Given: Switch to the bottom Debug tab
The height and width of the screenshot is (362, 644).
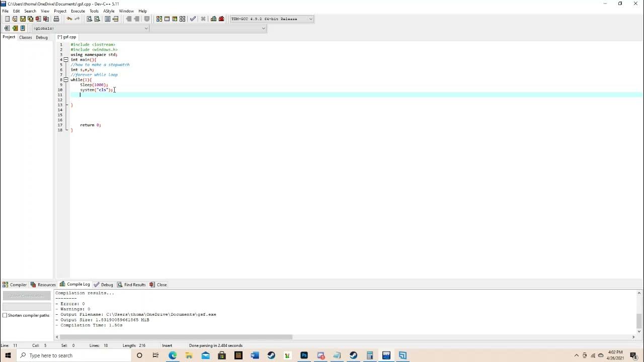Looking at the screenshot, I should tap(103, 285).
